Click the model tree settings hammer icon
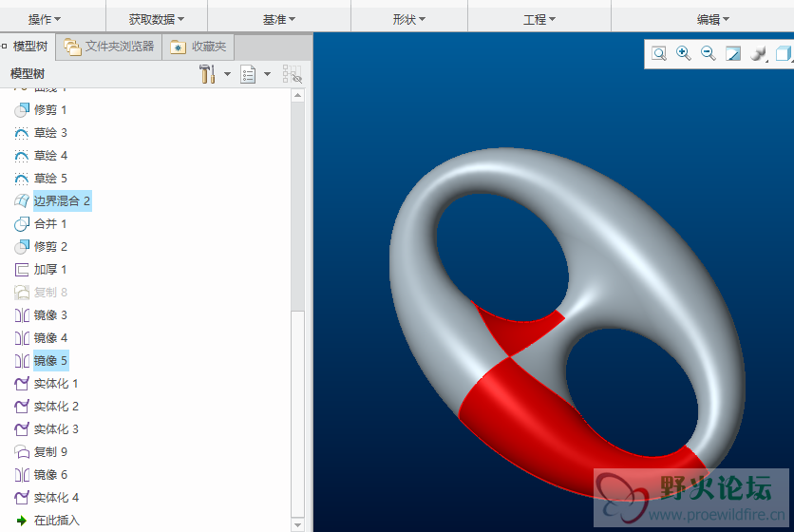794x532 pixels. point(207,74)
